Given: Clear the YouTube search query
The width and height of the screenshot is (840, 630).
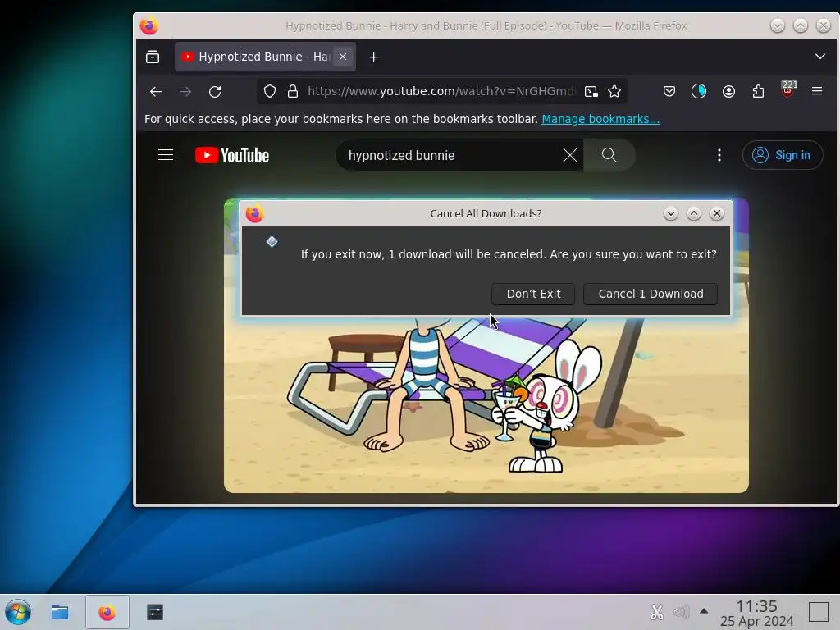Looking at the screenshot, I should tap(570, 155).
